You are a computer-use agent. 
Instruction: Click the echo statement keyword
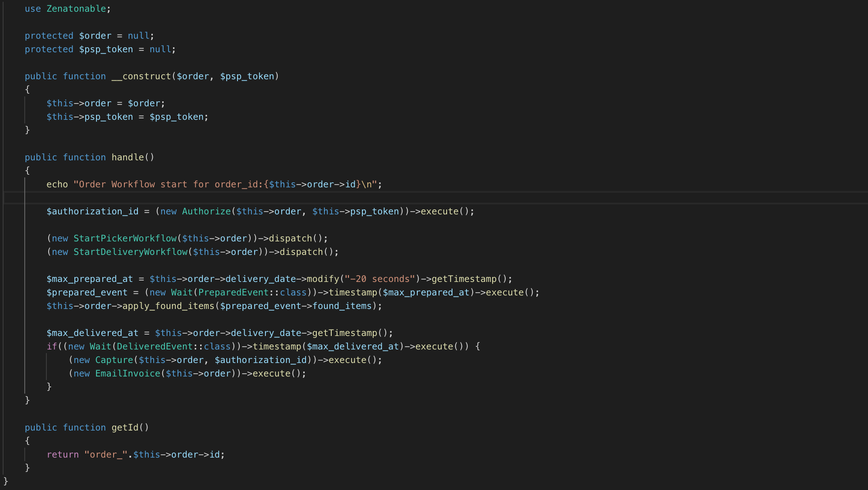[57, 184]
